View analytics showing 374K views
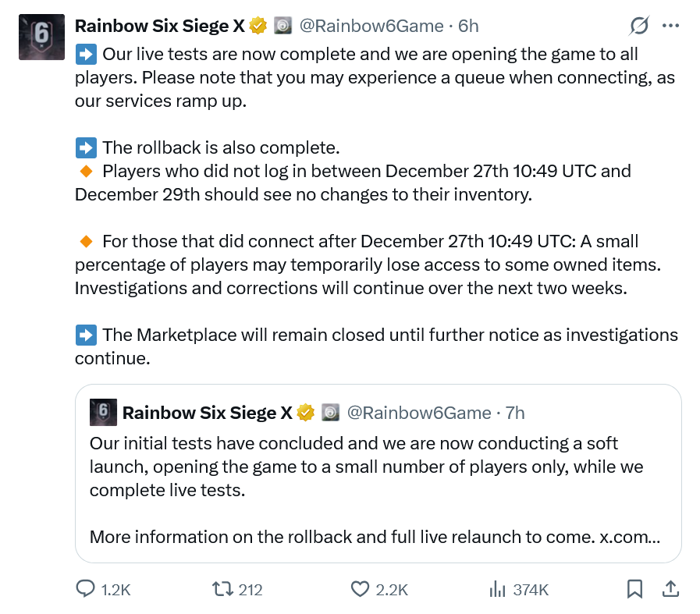 click(x=497, y=589)
